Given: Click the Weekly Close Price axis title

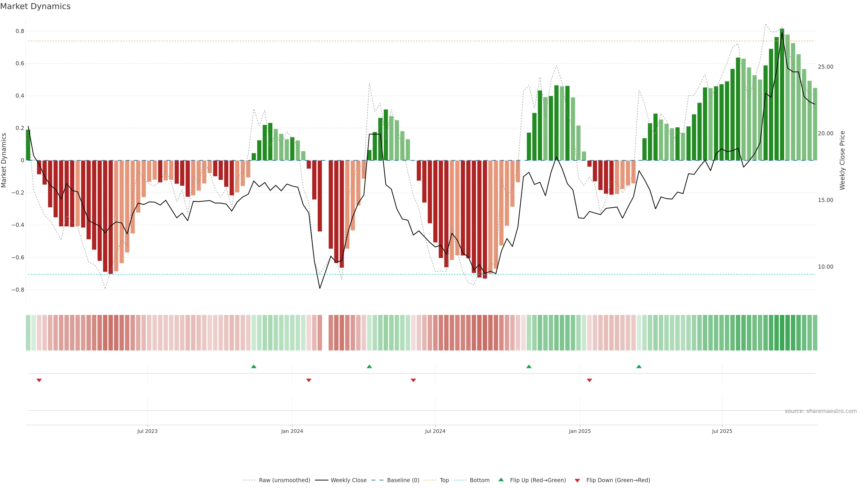Looking at the screenshot, I should point(842,160).
